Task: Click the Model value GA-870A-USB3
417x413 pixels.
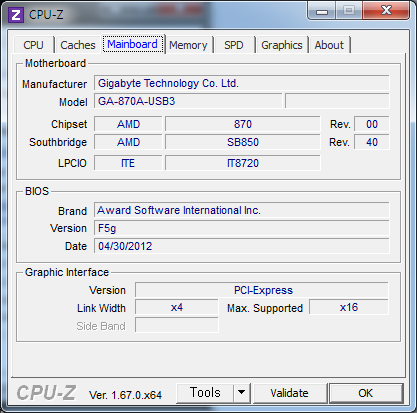Action: click(x=188, y=101)
